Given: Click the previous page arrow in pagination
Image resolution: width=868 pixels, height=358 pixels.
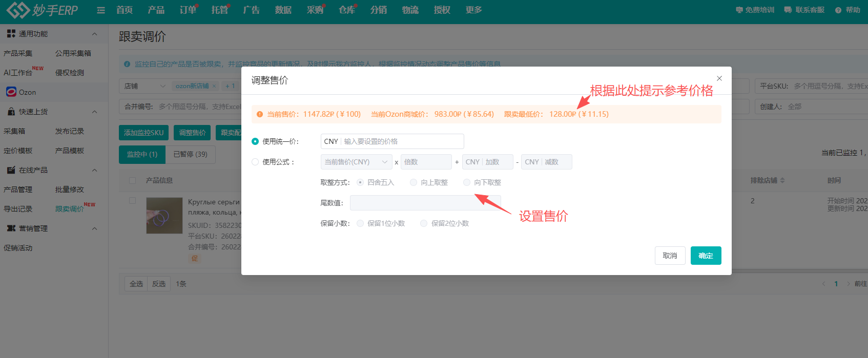Looking at the screenshot, I should pos(823,284).
